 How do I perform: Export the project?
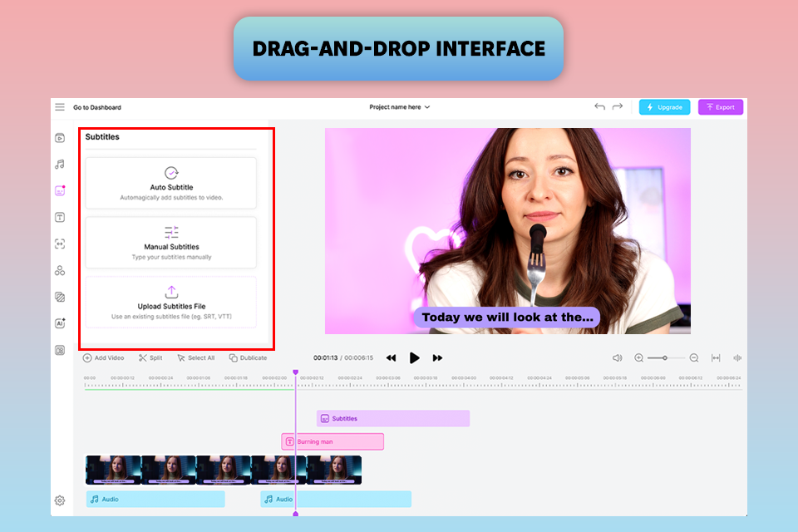pos(721,107)
